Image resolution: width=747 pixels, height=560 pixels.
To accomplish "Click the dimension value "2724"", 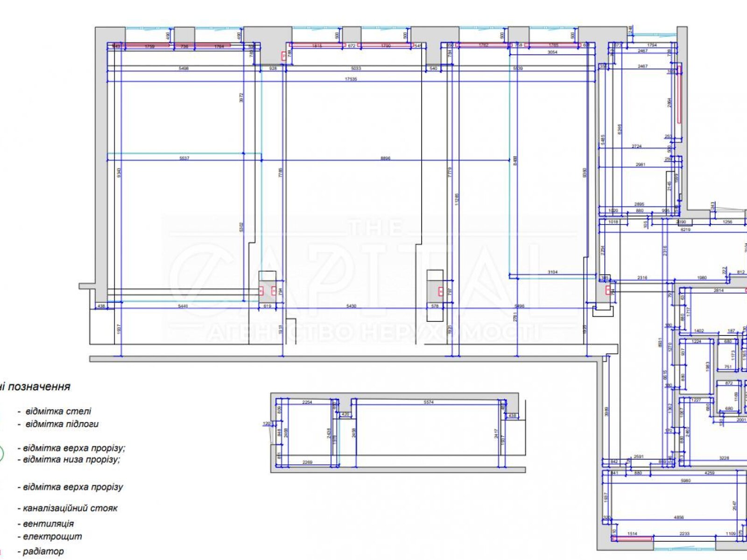I will (x=637, y=147).
